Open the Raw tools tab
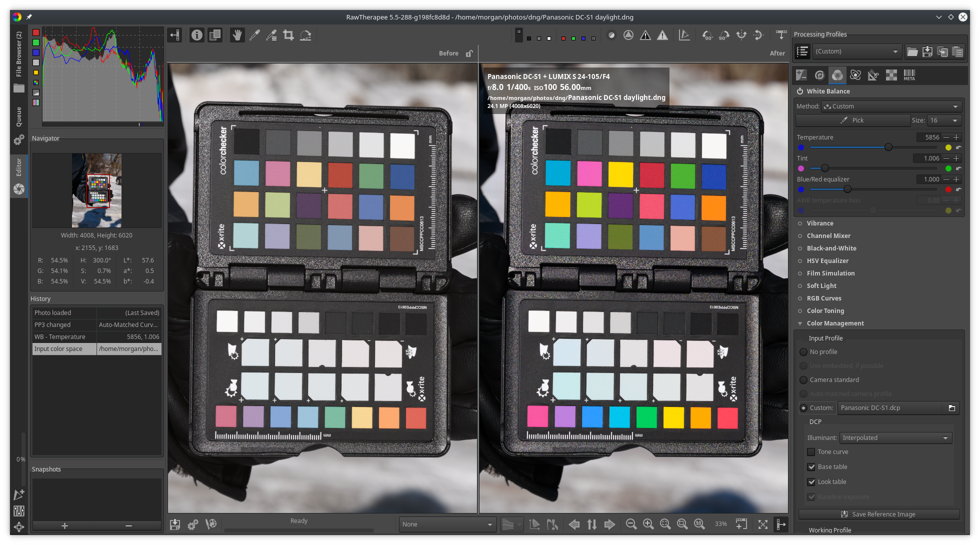 (x=891, y=75)
